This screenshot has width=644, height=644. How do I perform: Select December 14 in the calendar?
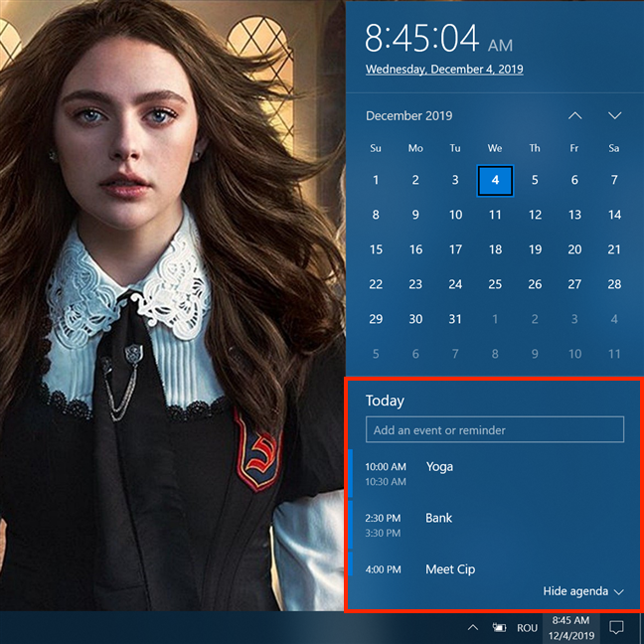(614, 215)
